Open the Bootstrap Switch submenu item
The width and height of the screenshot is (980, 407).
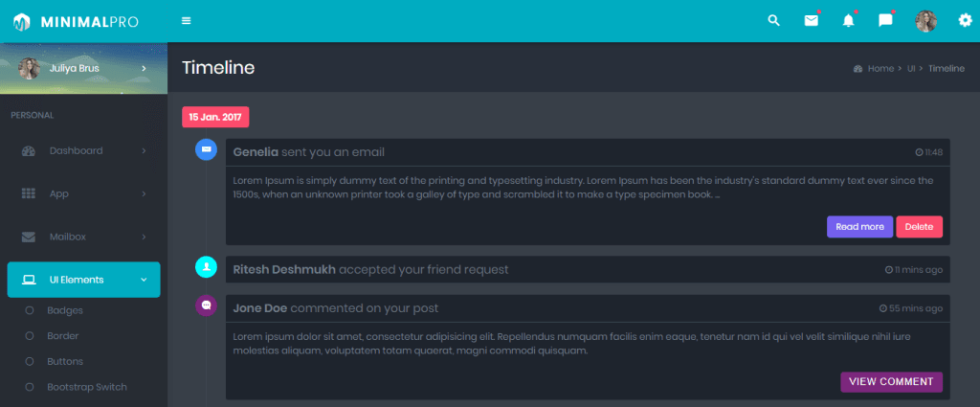86,387
